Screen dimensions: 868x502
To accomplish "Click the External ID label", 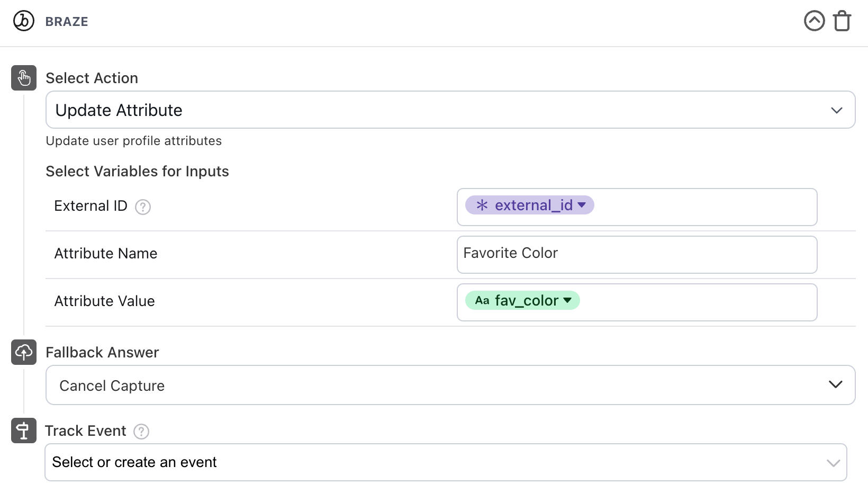I will (x=91, y=205).
